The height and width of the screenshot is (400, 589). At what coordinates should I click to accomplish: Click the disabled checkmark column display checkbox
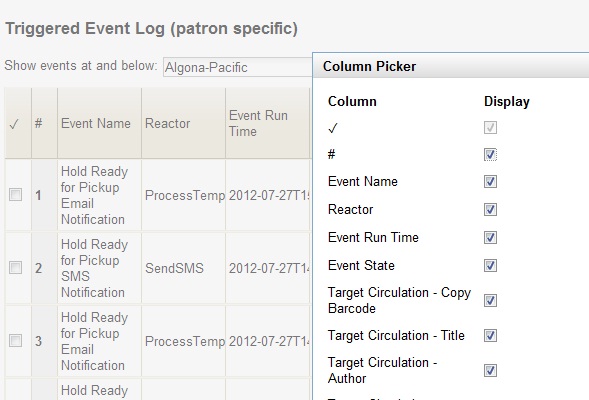coord(490,127)
